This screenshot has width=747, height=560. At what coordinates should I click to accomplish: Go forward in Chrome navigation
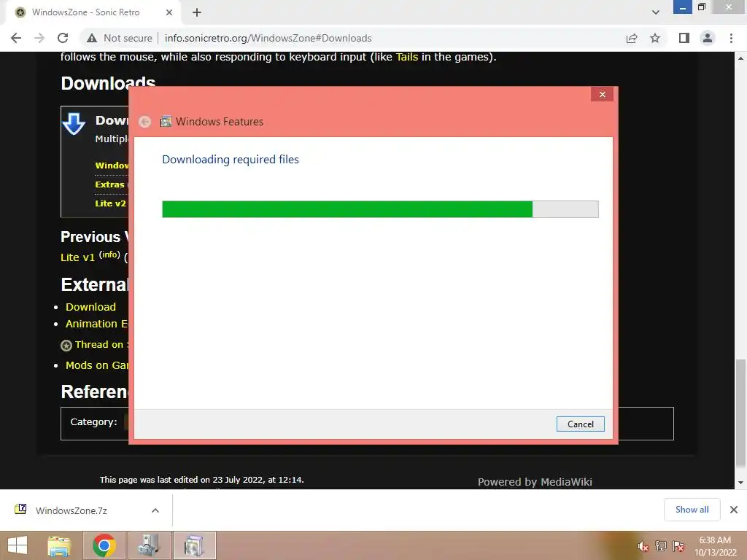[39, 38]
